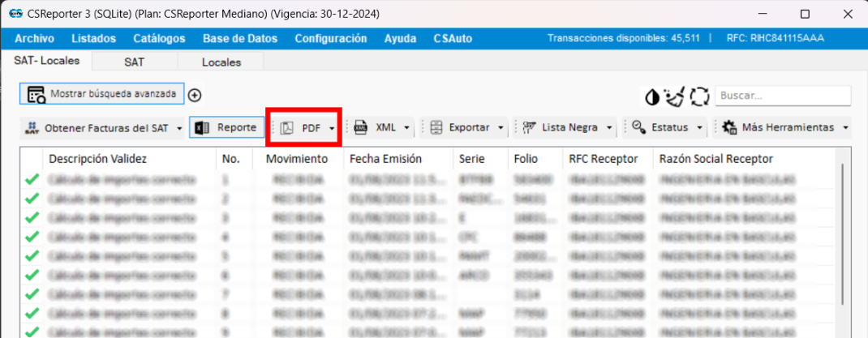Screen dimensions: 868x338
Task: Click the half-filled contrast circle icon
Action: click(652, 96)
